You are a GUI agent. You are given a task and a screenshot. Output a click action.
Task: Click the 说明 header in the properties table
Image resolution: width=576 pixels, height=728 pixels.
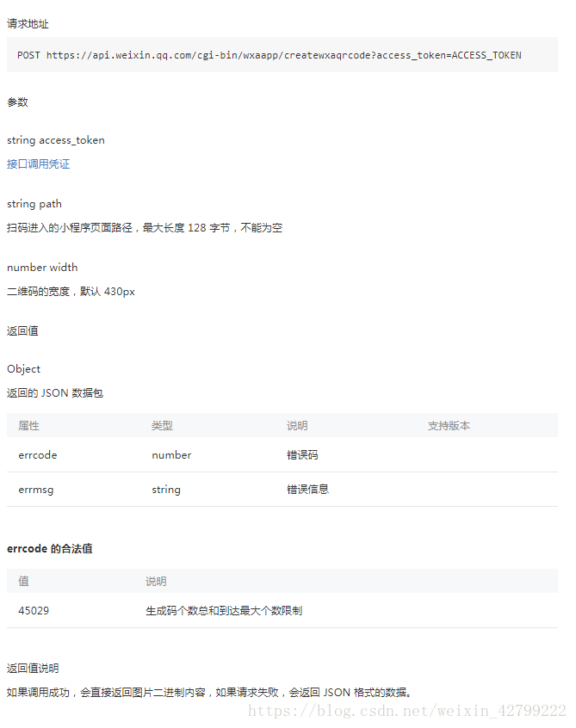[x=297, y=426]
